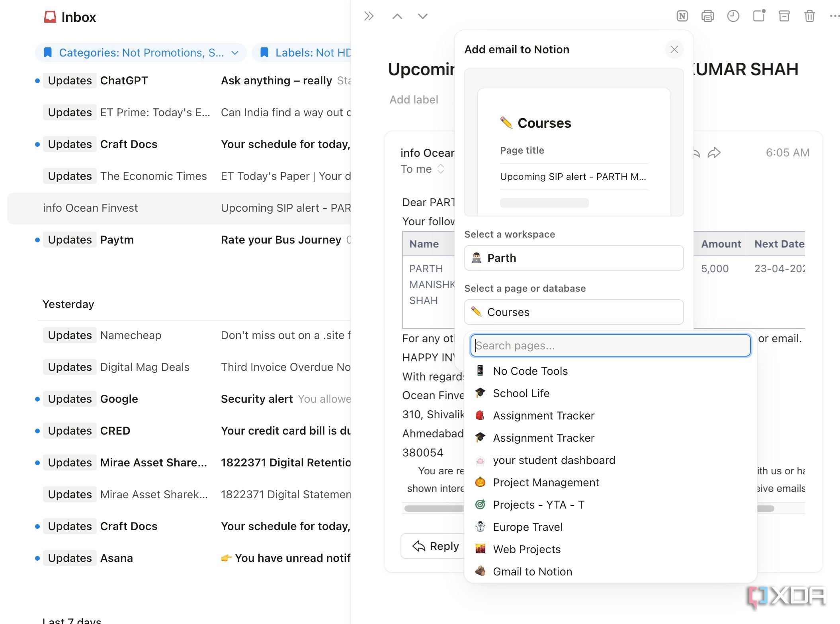The width and height of the screenshot is (840, 624).
Task: Choose your student dashboard page
Action: [610, 460]
